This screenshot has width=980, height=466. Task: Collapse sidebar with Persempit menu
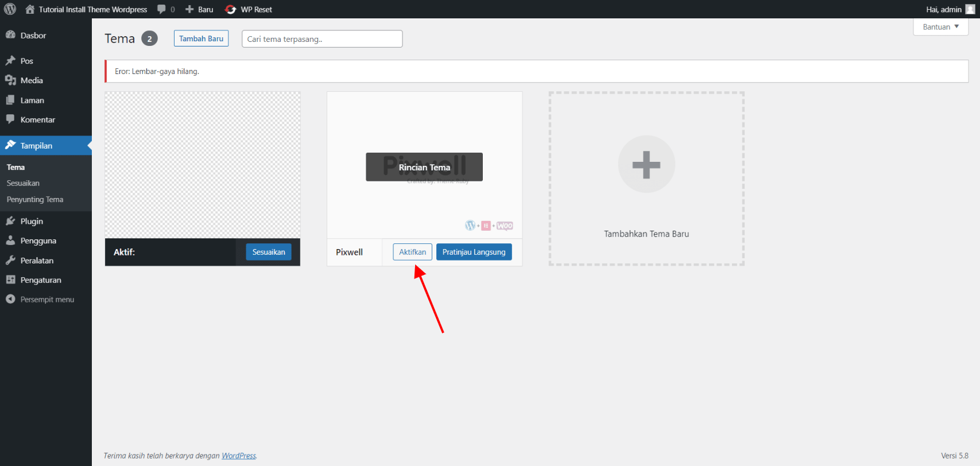pos(47,300)
